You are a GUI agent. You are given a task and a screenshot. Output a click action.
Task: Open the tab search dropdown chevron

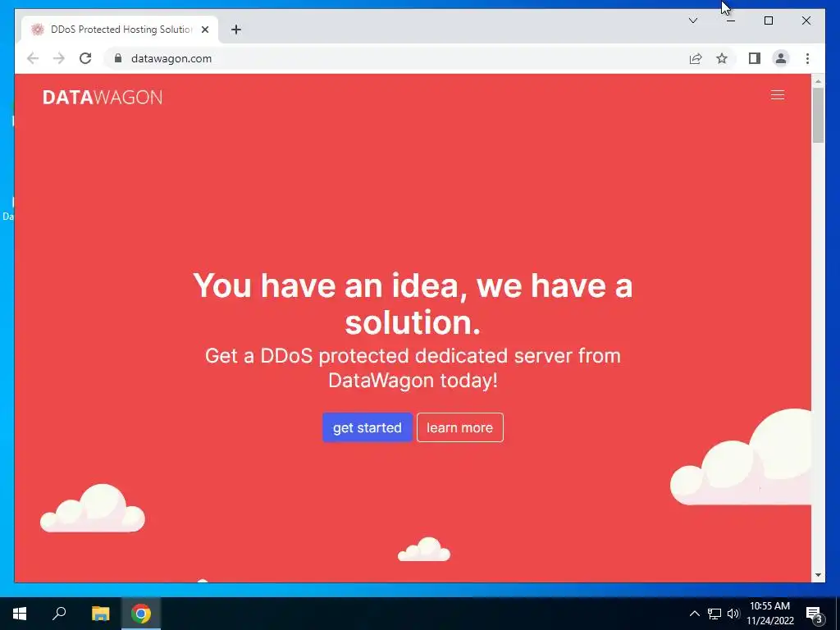tap(692, 21)
